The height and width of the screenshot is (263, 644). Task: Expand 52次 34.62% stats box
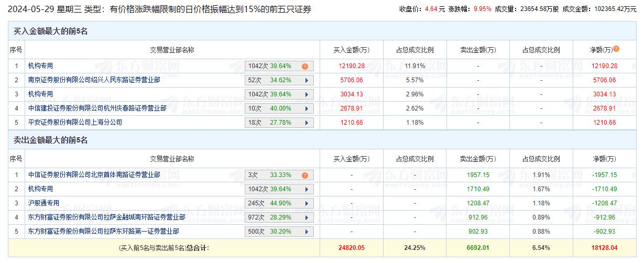tap(279, 80)
